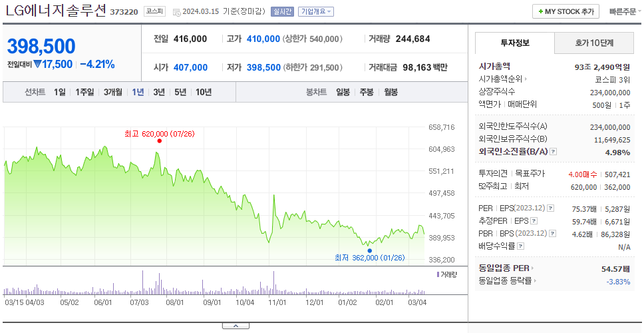Click the 75.37배 PER value
The width and height of the screenshot is (644, 333).
(x=584, y=209)
